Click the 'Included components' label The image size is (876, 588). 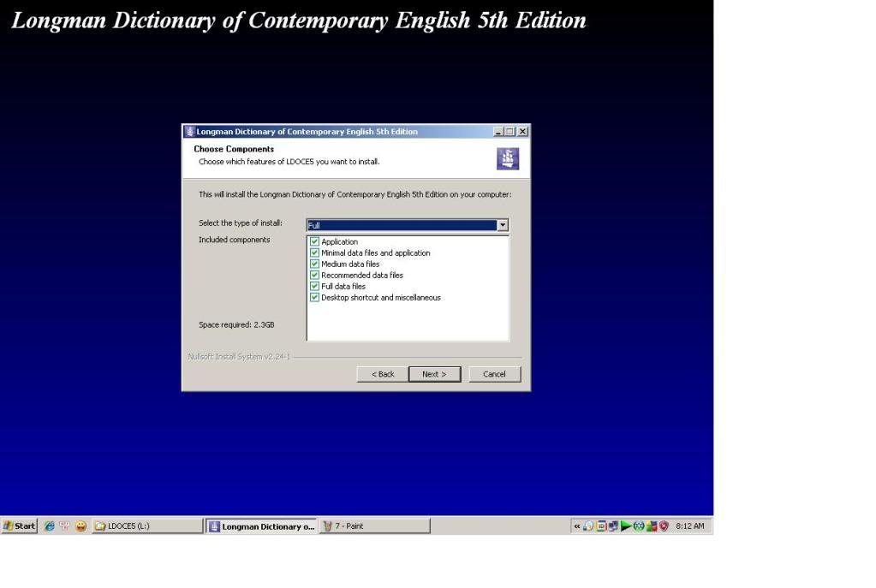point(234,240)
